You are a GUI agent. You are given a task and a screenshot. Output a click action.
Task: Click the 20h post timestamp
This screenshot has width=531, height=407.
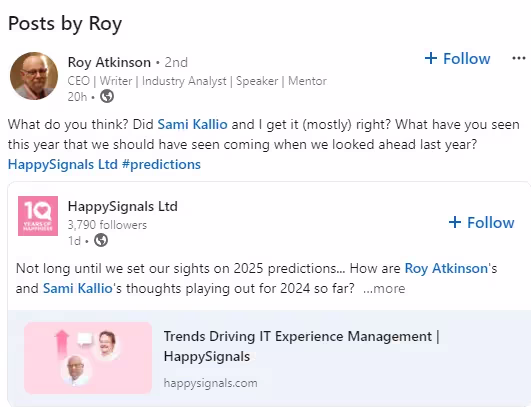point(77,97)
